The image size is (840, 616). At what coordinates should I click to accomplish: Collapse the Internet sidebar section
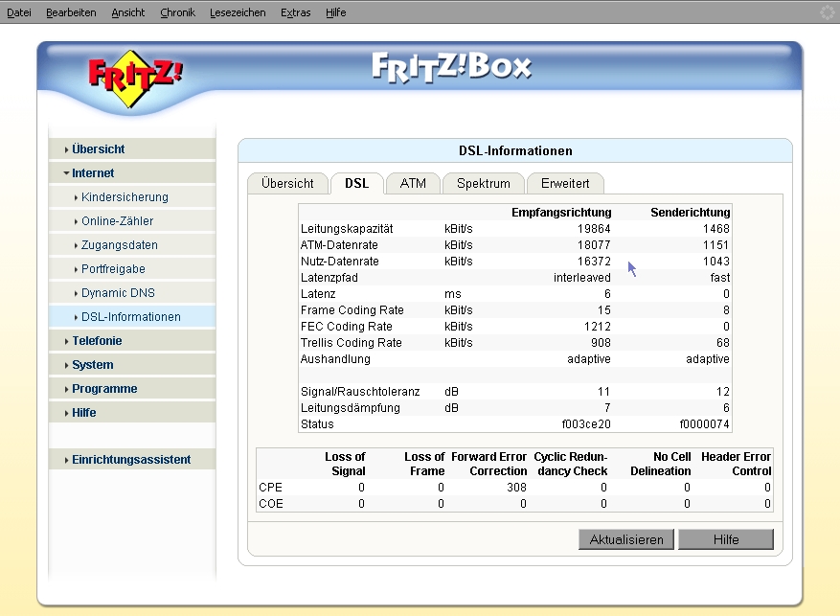(x=132, y=173)
